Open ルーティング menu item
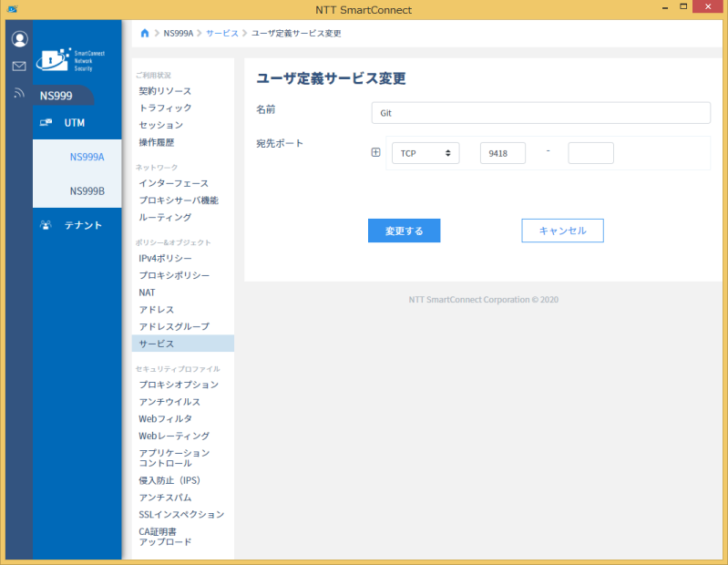The height and width of the screenshot is (565, 728). [165, 217]
